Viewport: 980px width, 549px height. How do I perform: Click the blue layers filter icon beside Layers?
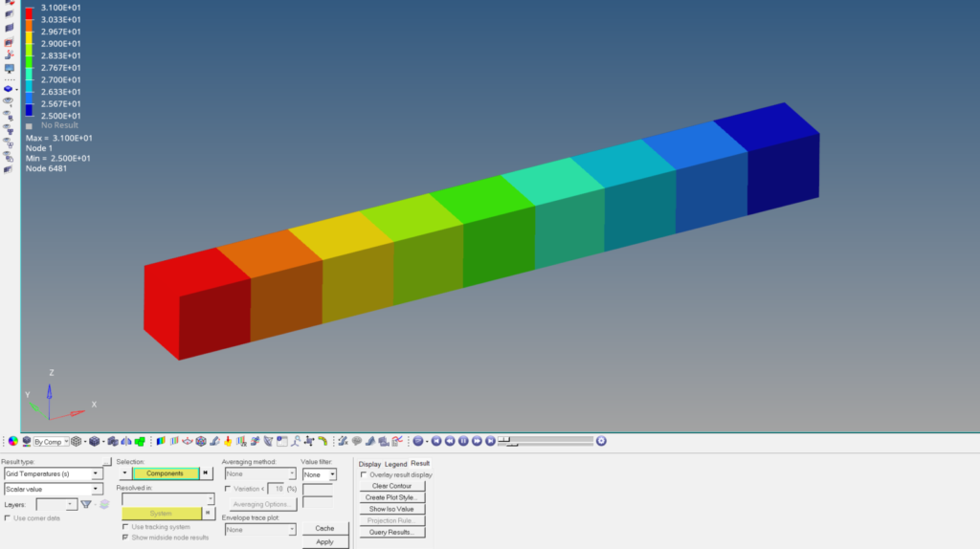point(103,504)
